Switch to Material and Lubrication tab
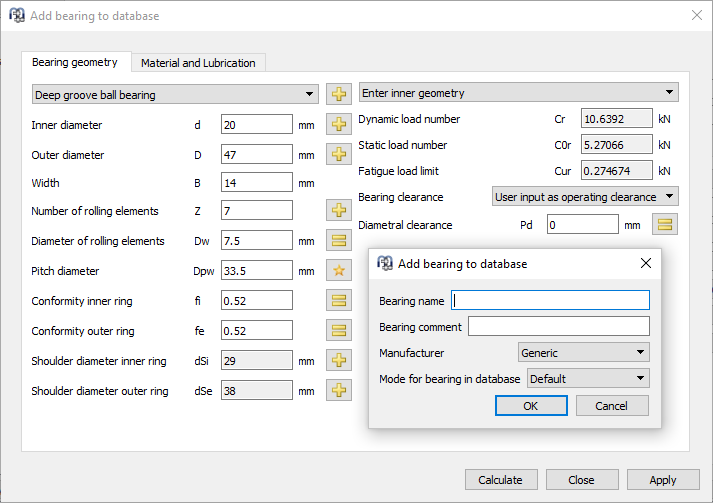The image size is (713, 503). [198, 63]
